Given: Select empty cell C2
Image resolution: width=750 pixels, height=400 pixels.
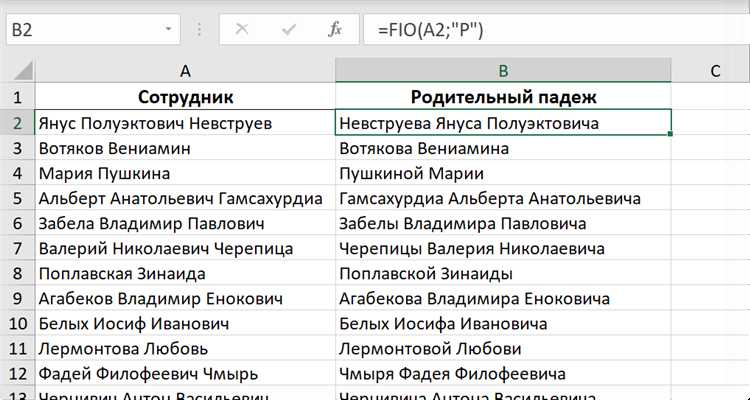Looking at the screenshot, I should pos(711,123).
